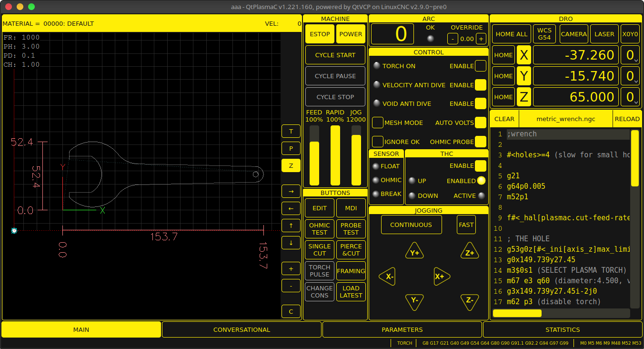
Task: Jog the Y axis with Y+ arrow
Action: (x=414, y=251)
